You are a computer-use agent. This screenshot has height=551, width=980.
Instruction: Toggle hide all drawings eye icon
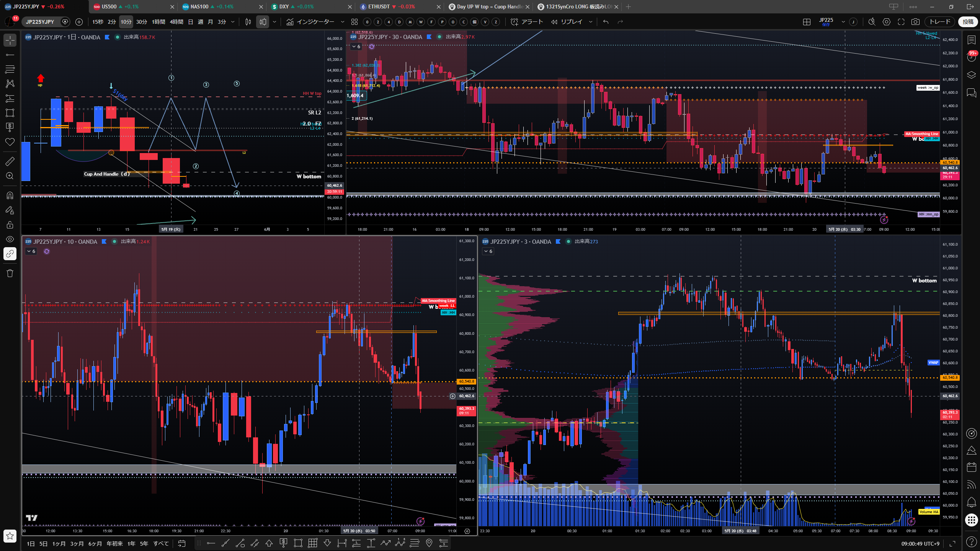click(x=10, y=239)
